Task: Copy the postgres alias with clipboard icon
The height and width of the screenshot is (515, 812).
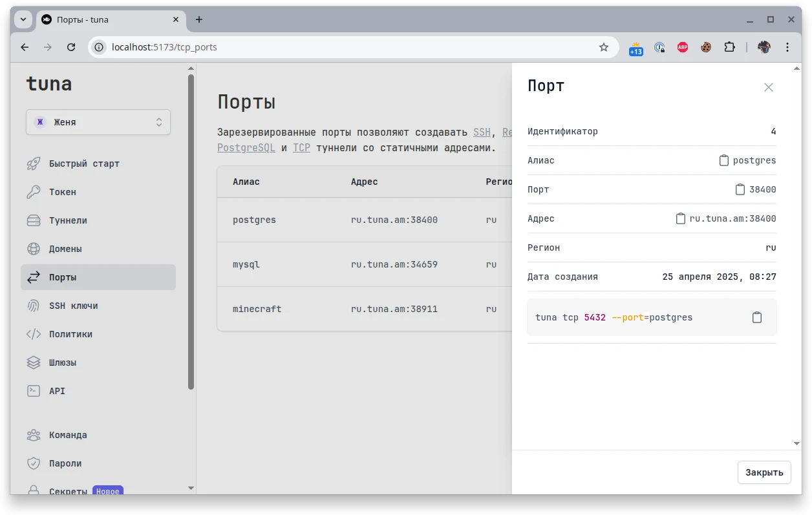Action: pos(724,160)
